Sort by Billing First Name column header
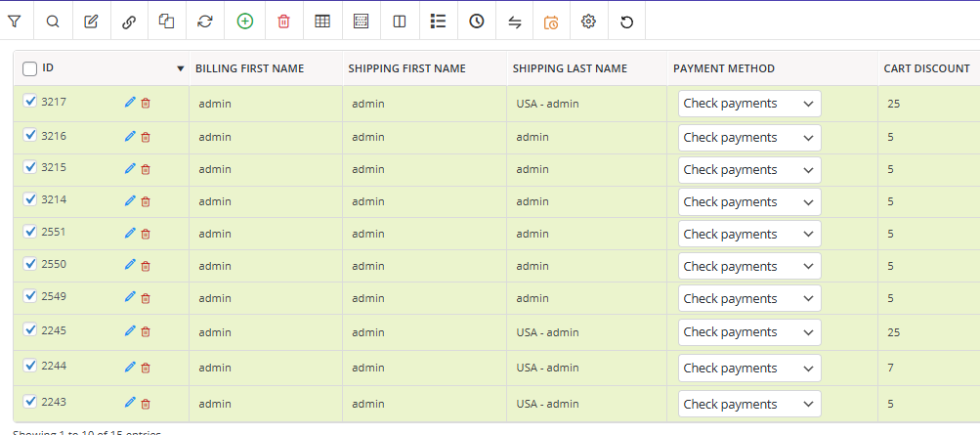This screenshot has height=435, width=980. [249, 68]
